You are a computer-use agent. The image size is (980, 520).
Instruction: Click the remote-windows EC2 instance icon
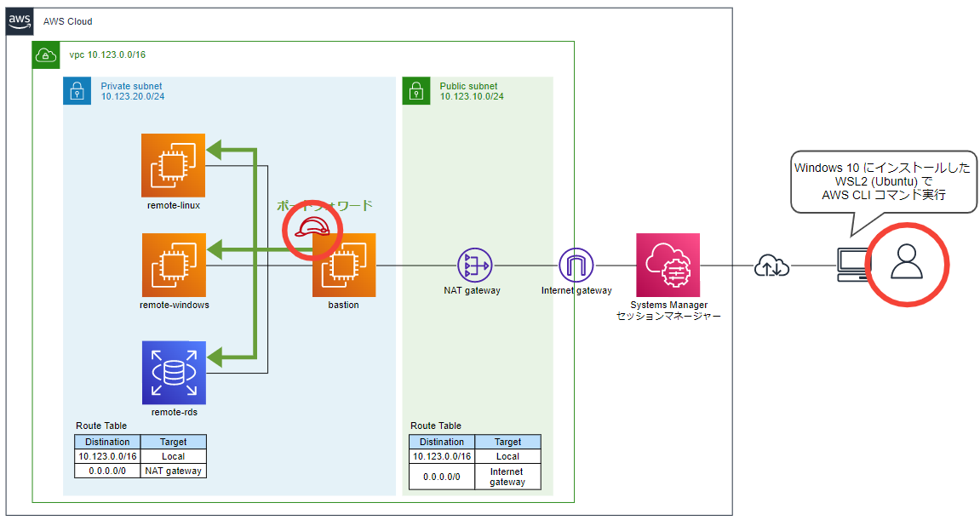coord(174,265)
